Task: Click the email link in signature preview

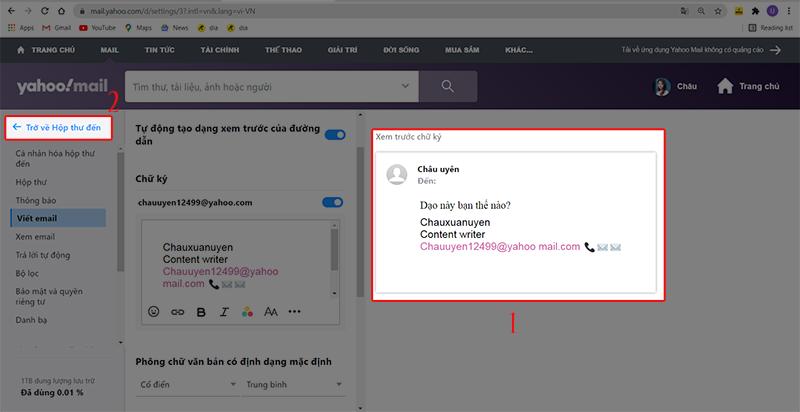Action: pos(500,247)
